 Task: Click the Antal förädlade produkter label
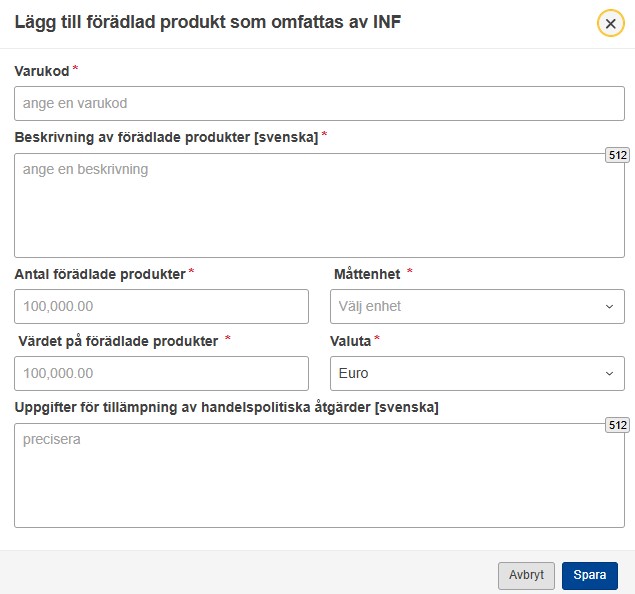pos(100,274)
